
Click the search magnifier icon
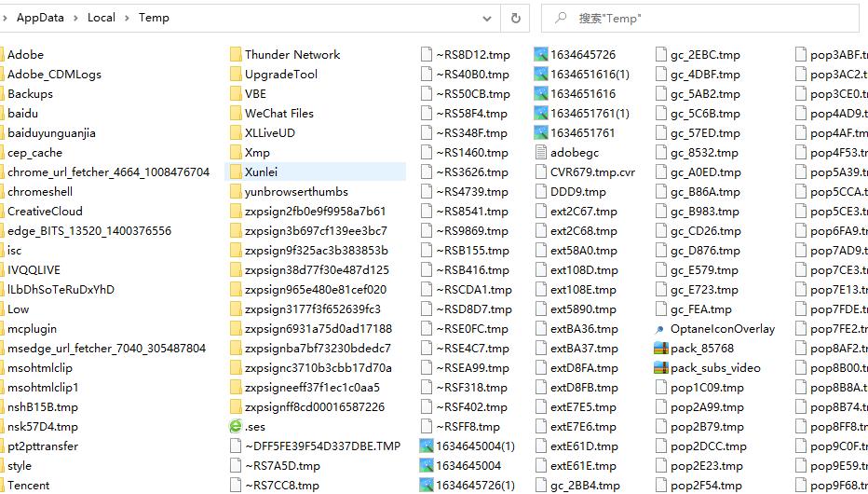tap(561, 18)
